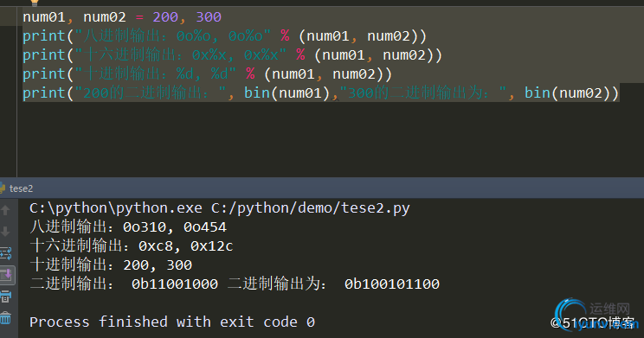Open the C:/python/demo/tese2.py path link
Image resolution: width=644 pixels, height=338 pixels.
point(311,208)
